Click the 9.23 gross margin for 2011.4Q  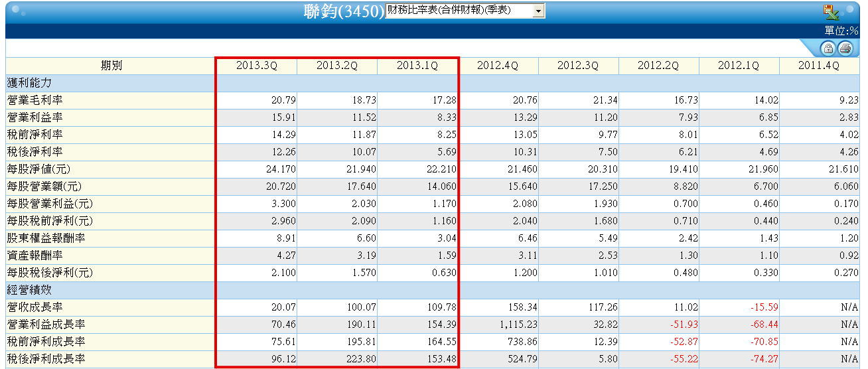point(849,100)
